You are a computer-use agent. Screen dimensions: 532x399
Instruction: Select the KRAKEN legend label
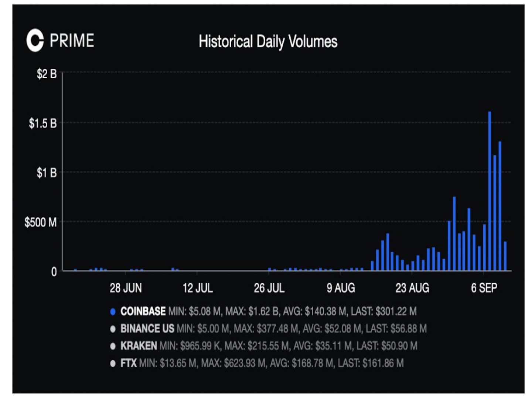tap(139, 346)
